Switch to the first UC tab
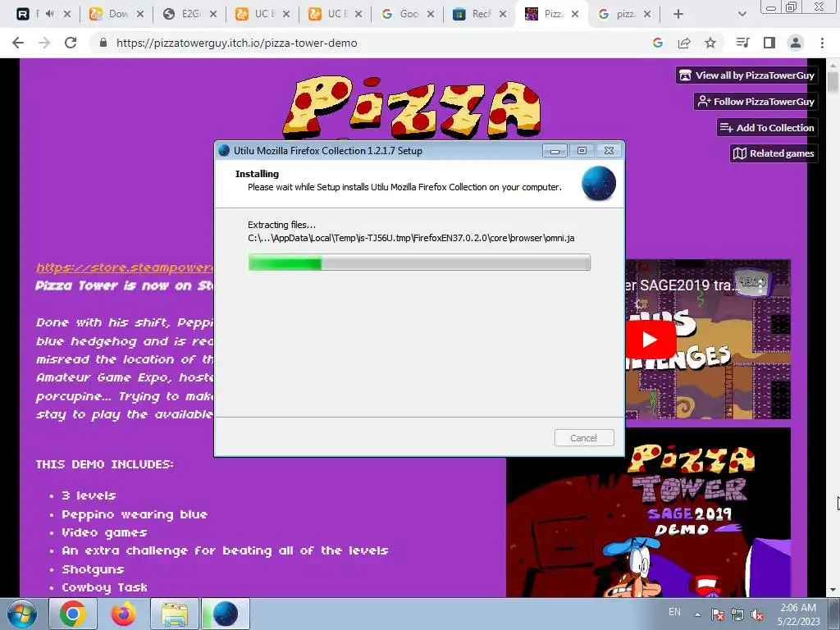The height and width of the screenshot is (630, 840). point(262,14)
